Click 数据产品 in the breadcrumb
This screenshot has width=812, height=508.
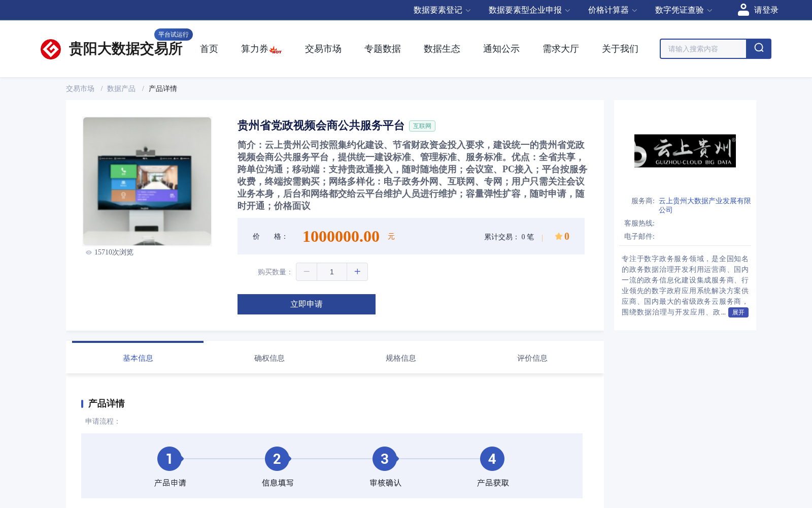point(121,88)
